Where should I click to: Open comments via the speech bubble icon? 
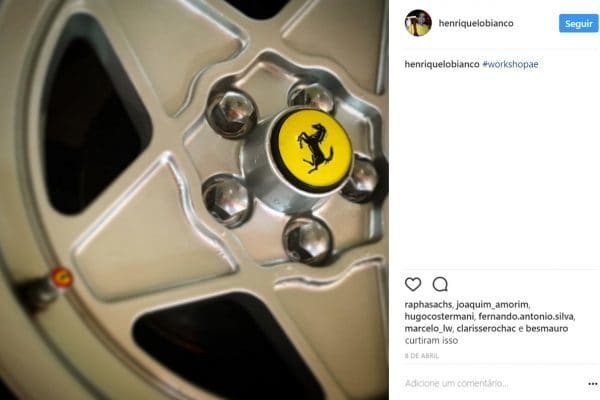(x=440, y=284)
